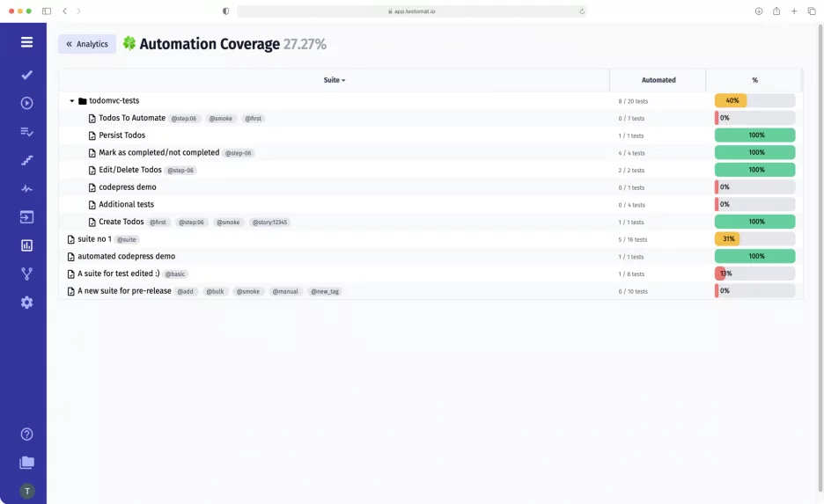824x504 pixels.
Task: Open the Help question mark icon
Action: 26,434
